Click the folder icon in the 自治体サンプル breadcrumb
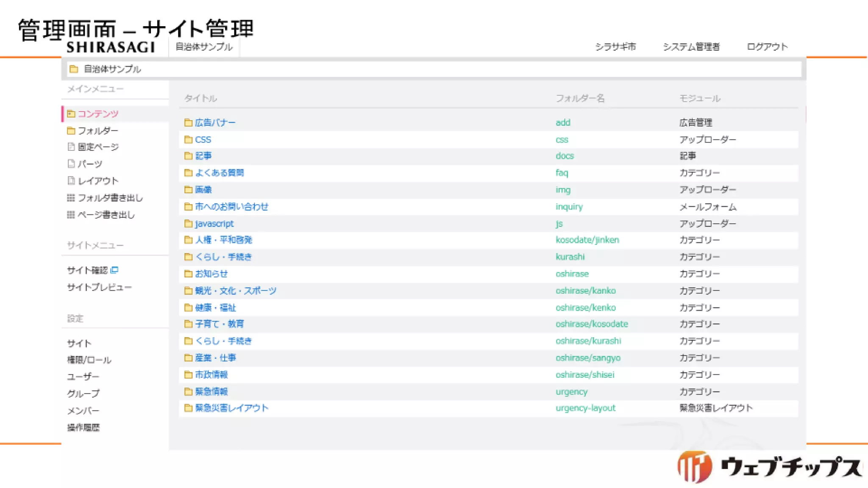The width and height of the screenshot is (868, 488). tap(74, 69)
